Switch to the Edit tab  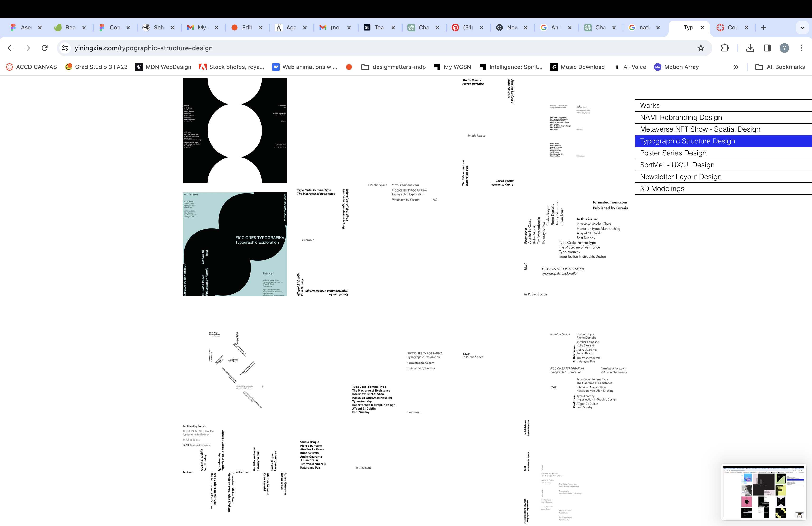(x=247, y=28)
